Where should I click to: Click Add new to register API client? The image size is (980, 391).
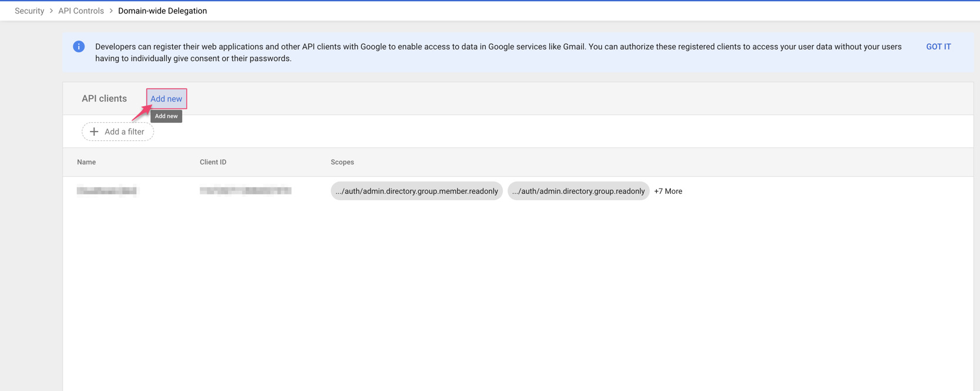coord(166,99)
